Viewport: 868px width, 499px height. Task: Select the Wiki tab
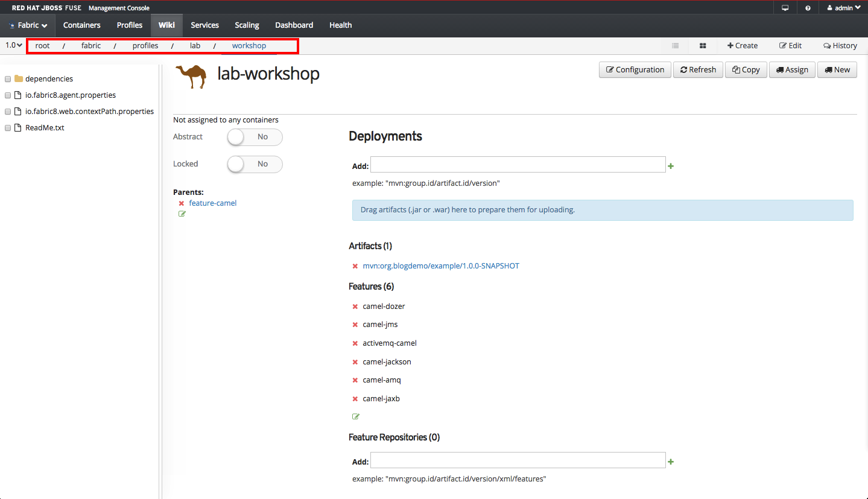(x=166, y=25)
